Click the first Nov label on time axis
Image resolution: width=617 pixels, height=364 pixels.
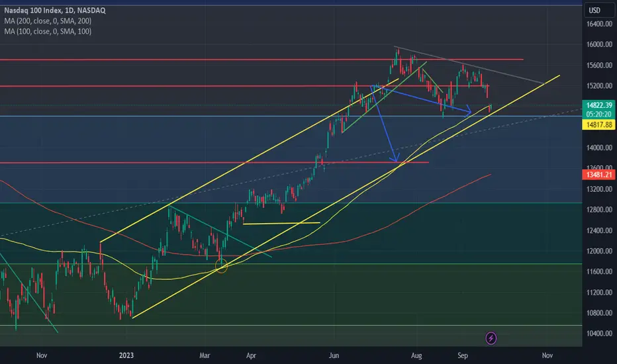42,355
